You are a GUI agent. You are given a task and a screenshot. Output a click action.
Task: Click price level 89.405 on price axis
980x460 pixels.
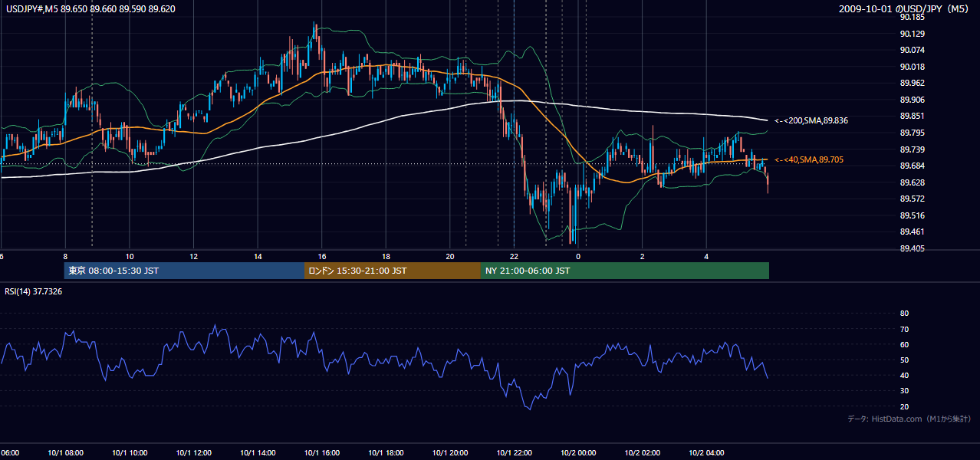pos(913,248)
